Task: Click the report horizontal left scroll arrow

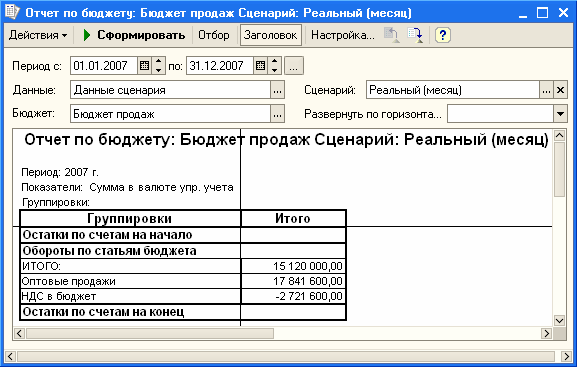Action: click(x=19, y=334)
